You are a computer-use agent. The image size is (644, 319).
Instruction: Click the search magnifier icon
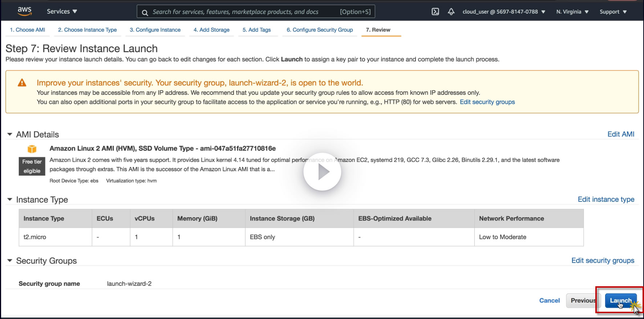pyautogui.click(x=145, y=12)
